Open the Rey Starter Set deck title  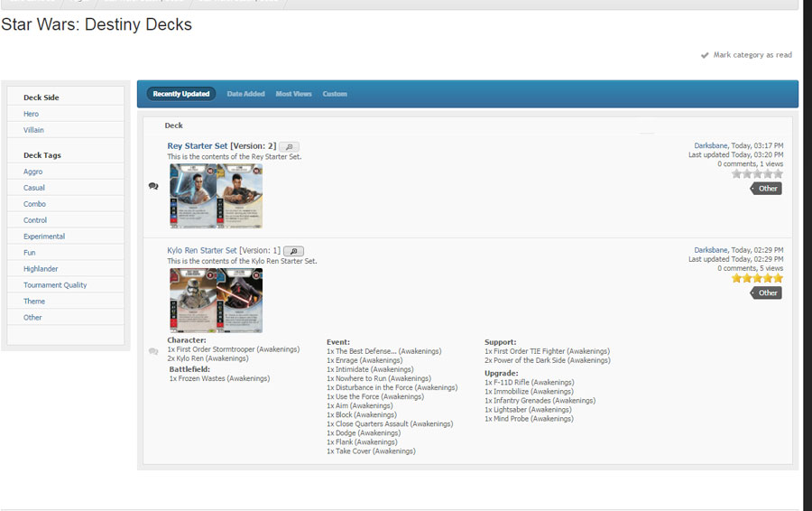pyautogui.click(x=198, y=146)
